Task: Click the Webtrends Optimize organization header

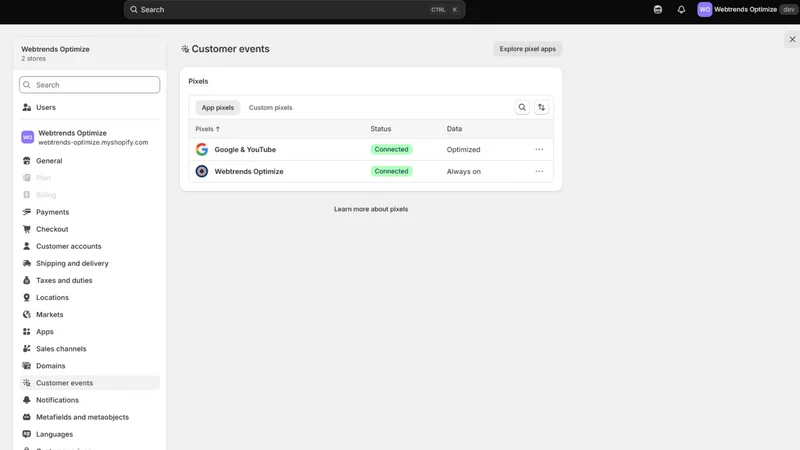Action: tap(89, 53)
